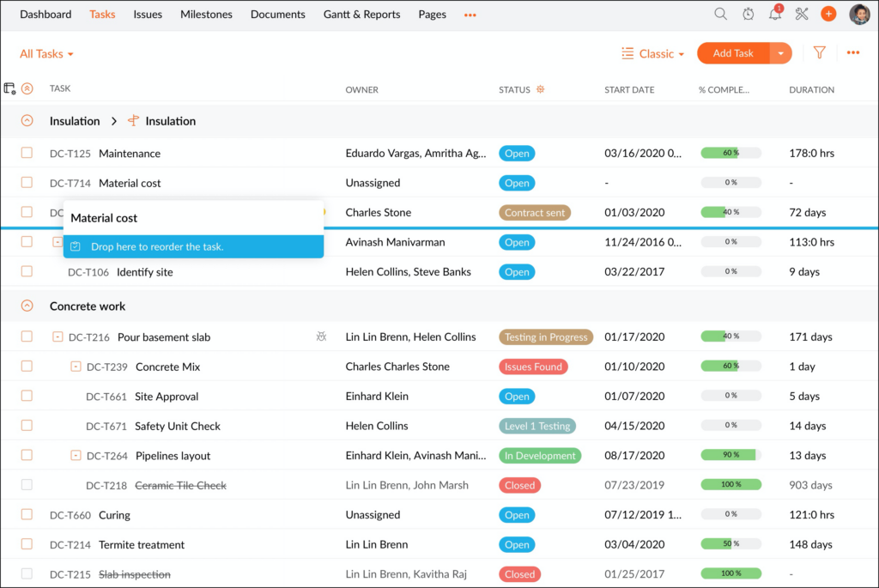Open the Classic view dropdown
Screen dimensions: 879x588
click(653, 52)
